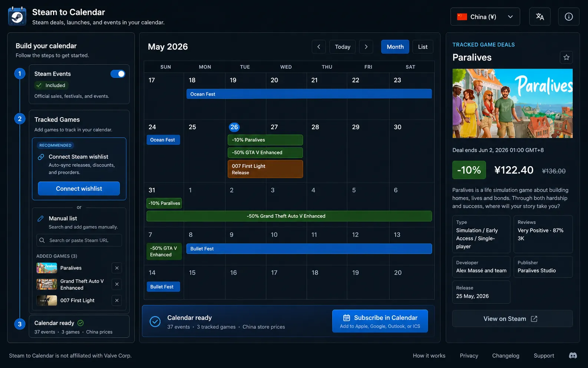Go to previous month arrow
This screenshot has height=368, width=588.
[319, 47]
